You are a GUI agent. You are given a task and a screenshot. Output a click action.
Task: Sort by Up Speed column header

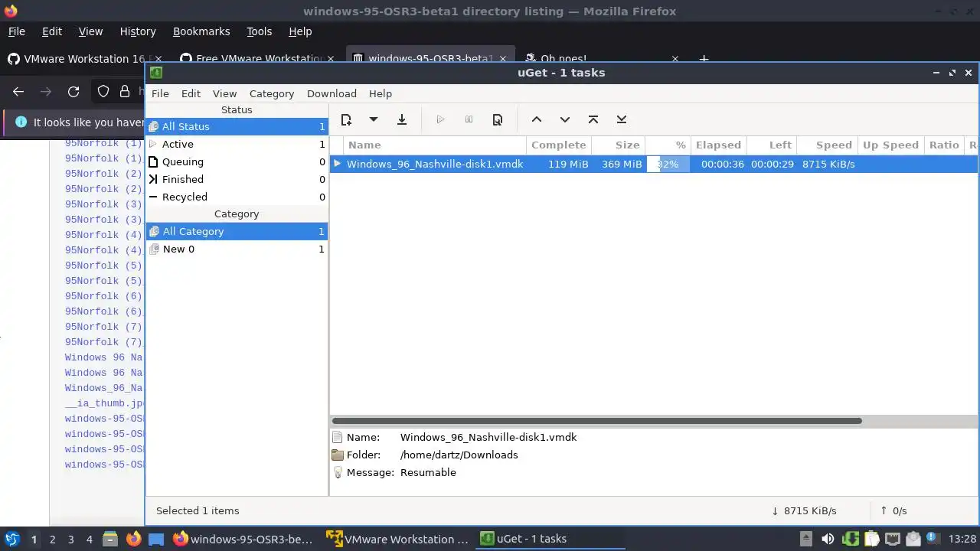[x=890, y=145]
